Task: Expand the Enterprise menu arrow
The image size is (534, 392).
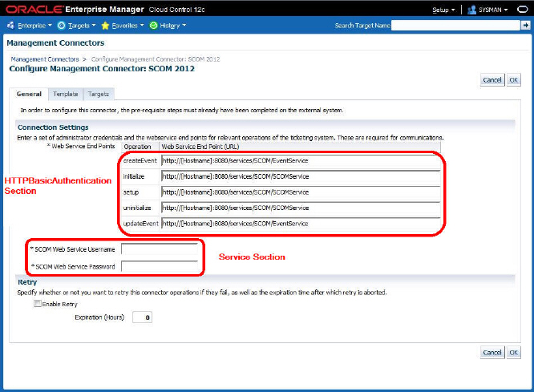Action: point(50,25)
